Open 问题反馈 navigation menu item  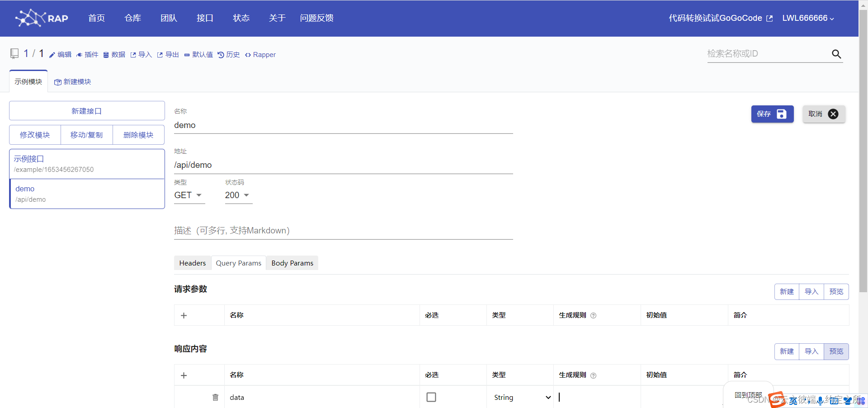click(317, 18)
